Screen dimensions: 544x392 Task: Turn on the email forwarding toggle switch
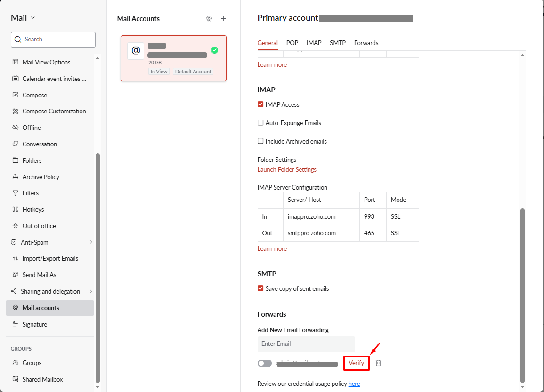click(265, 363)
